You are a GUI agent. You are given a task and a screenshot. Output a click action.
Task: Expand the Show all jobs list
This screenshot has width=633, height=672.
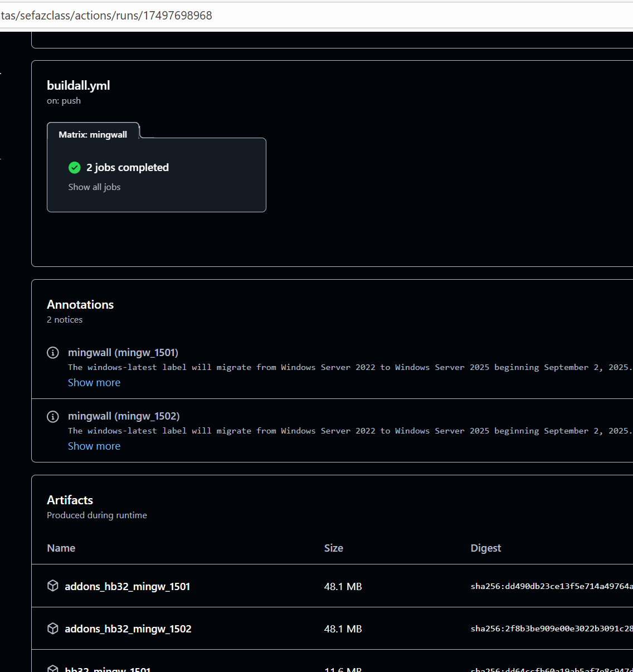point(94,187)
